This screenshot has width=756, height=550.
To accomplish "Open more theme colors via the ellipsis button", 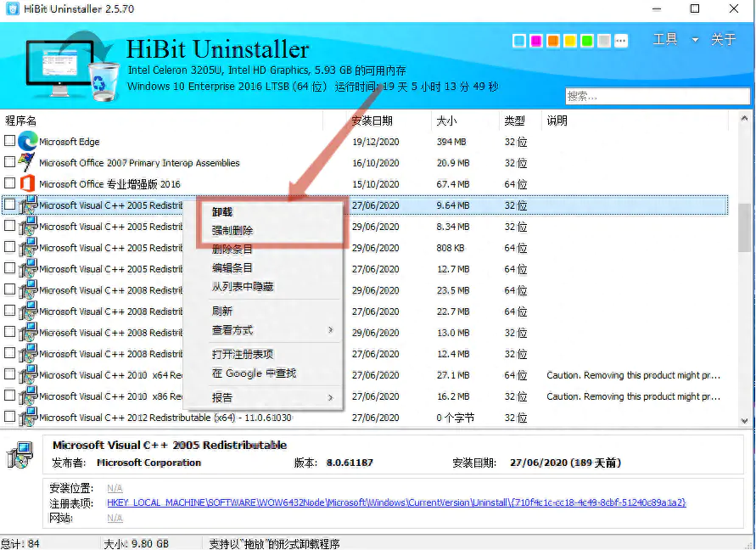I will pyautogui.click(x=621, y=41).
